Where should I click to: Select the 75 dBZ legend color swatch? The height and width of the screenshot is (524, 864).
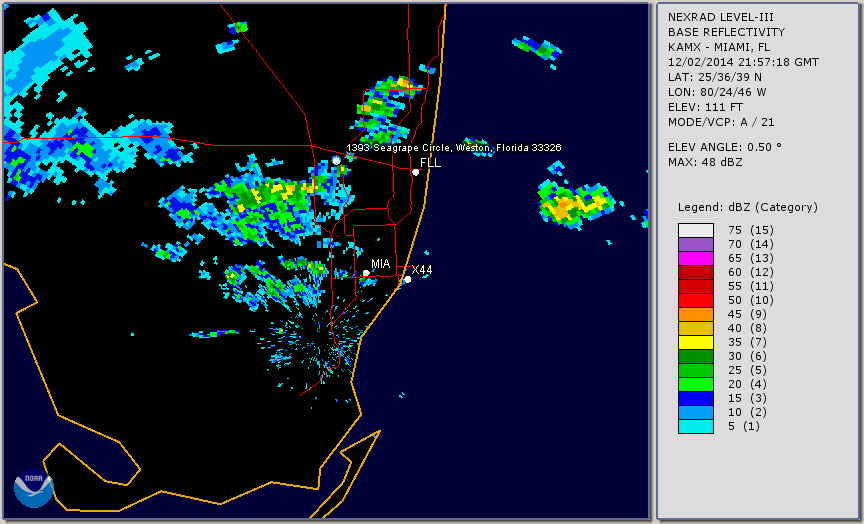pyautogui.click(x=696, y=230)
